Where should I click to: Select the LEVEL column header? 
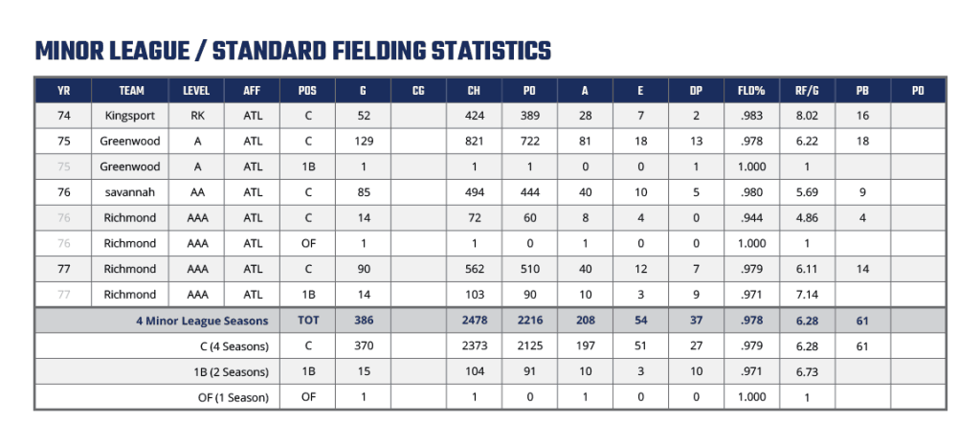(197, 91)
